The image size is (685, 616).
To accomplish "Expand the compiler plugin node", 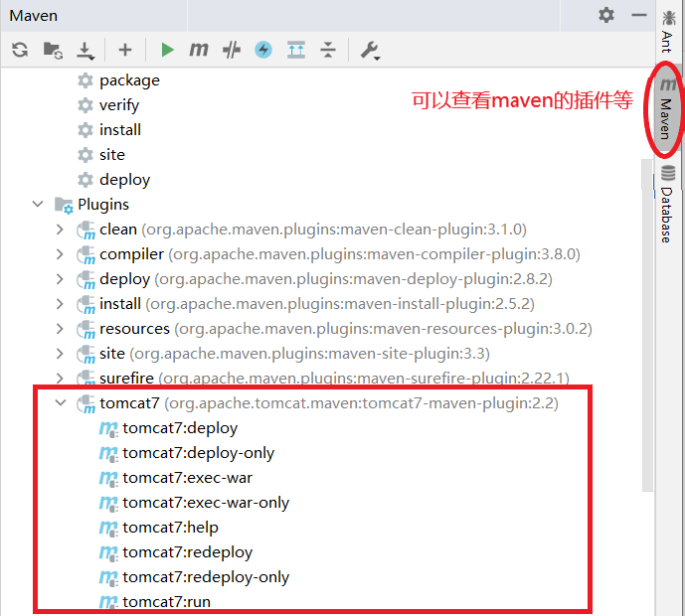I will click(61, 254).
